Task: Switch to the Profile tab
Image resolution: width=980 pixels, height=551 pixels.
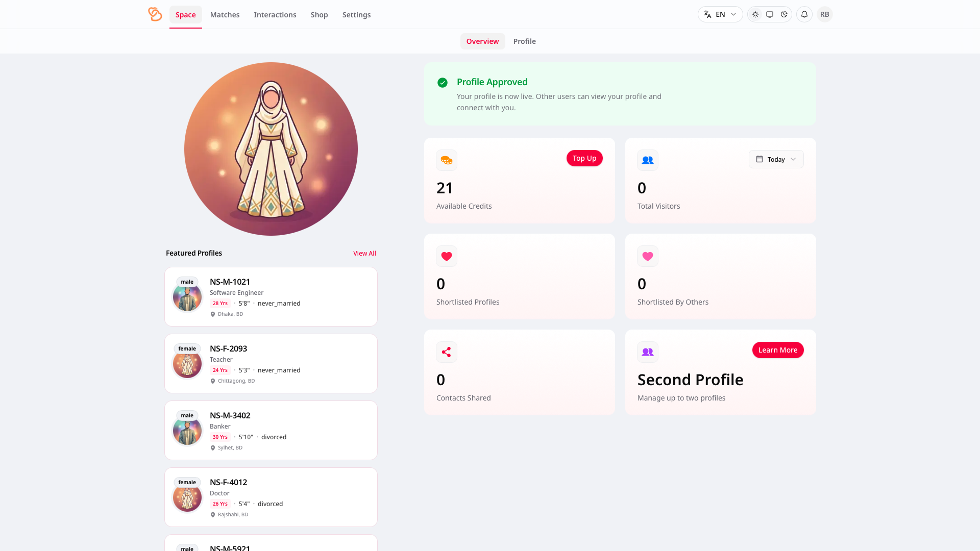Action: (524, 41)
